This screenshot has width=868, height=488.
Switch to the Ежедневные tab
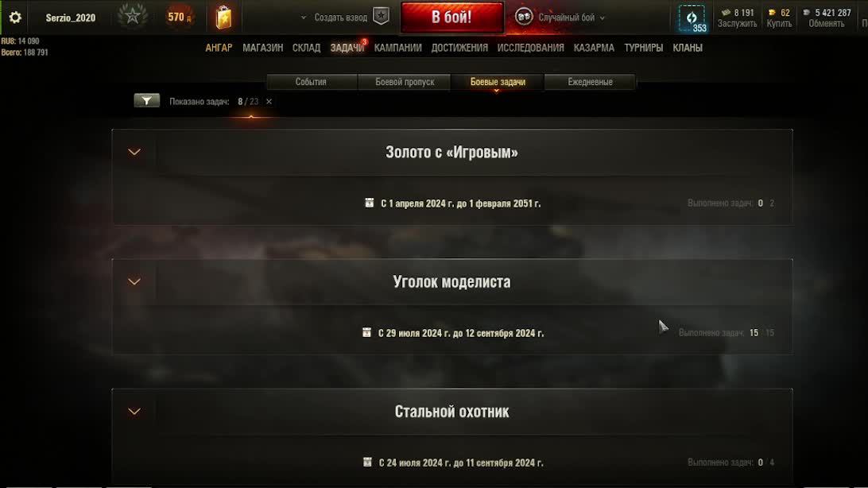pos(590,82)
